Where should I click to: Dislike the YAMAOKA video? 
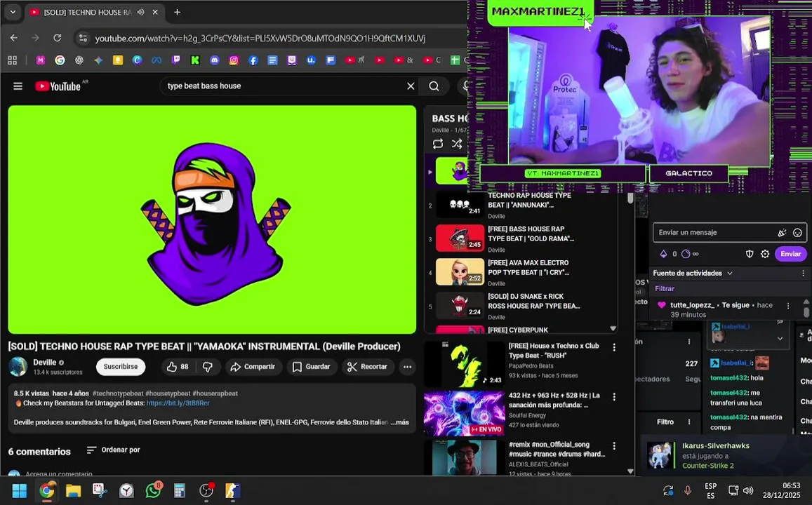click(208, 366)
